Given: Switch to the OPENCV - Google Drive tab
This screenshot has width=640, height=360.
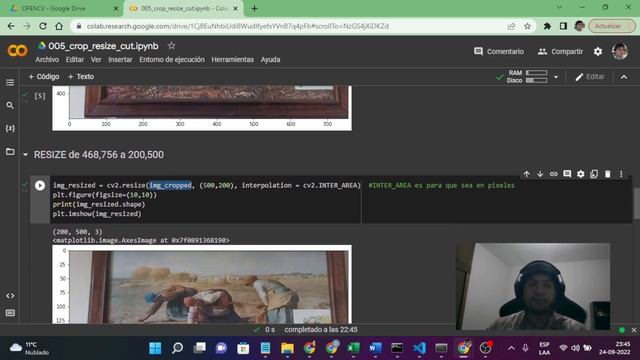Looking at the screenshot, I should coord(60,8).
